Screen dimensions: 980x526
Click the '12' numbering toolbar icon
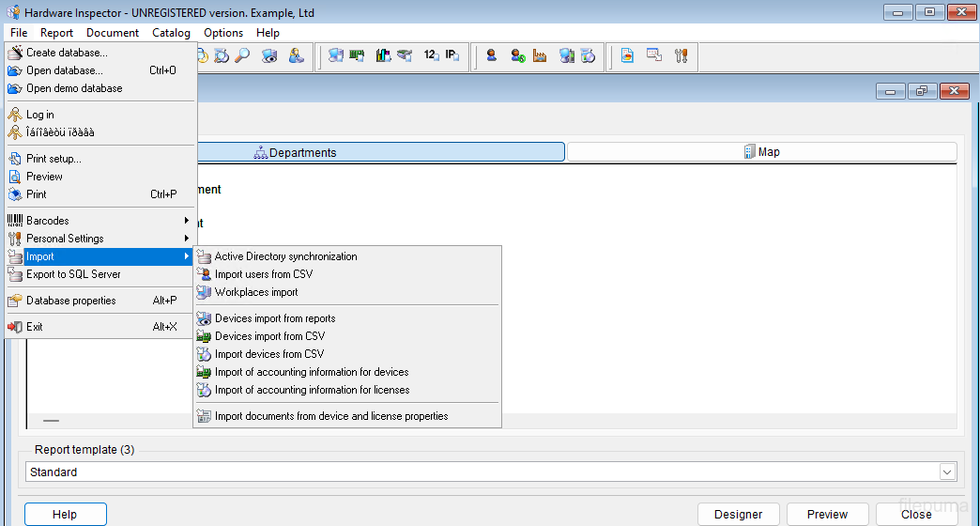(431, 55)
